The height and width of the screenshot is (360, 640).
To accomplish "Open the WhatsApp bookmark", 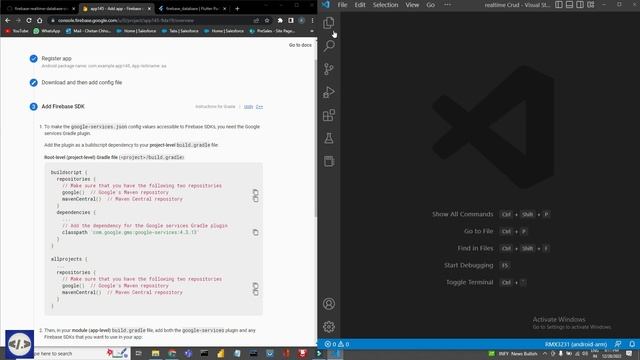I will (47, 31).
